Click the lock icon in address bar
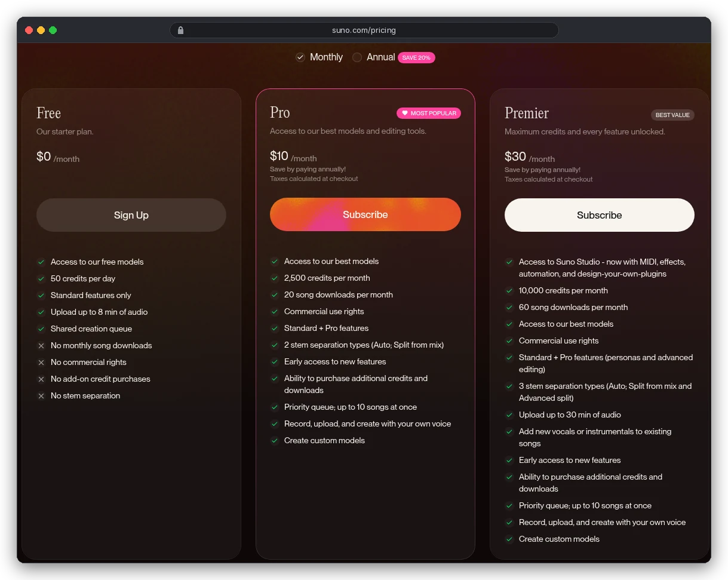The height and width of the screenshot is (580, 728). coord(181,30)
